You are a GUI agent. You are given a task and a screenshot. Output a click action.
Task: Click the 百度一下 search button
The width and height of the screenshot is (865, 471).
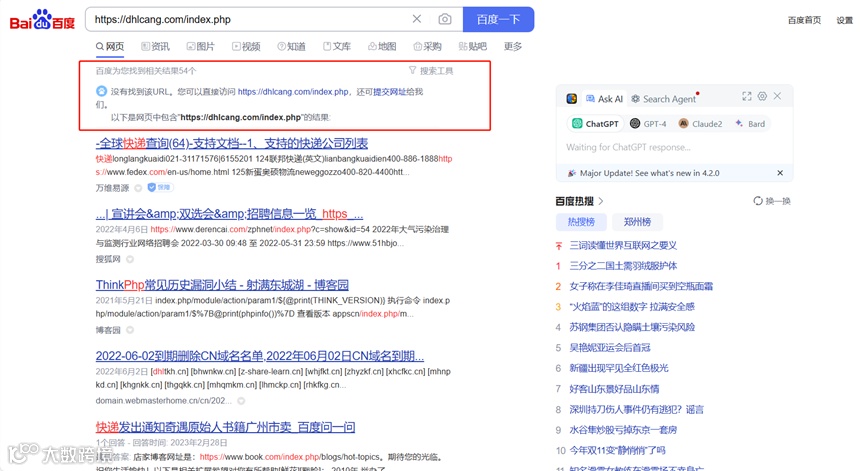(x=498, y=19)
